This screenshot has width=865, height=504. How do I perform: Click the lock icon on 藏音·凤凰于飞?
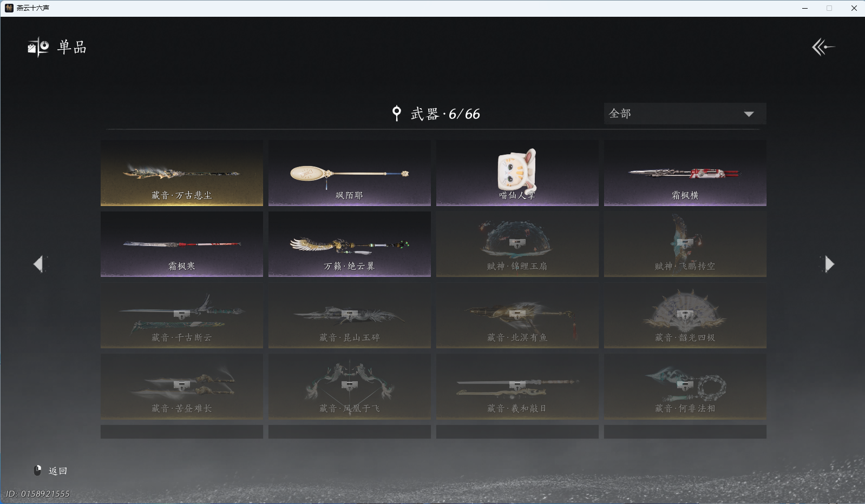[349, 385]
